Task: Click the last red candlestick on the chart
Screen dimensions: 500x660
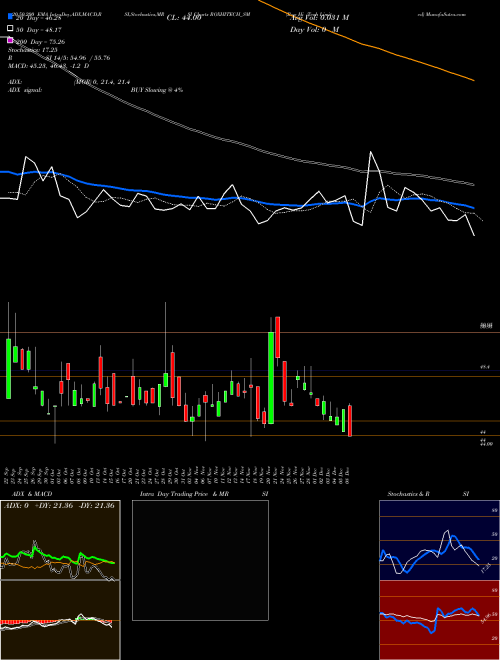Action: [x=350, y=420]
